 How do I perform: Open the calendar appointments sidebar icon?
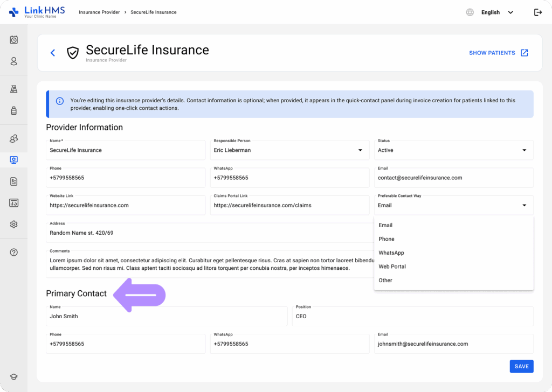[x=14, y=40]
